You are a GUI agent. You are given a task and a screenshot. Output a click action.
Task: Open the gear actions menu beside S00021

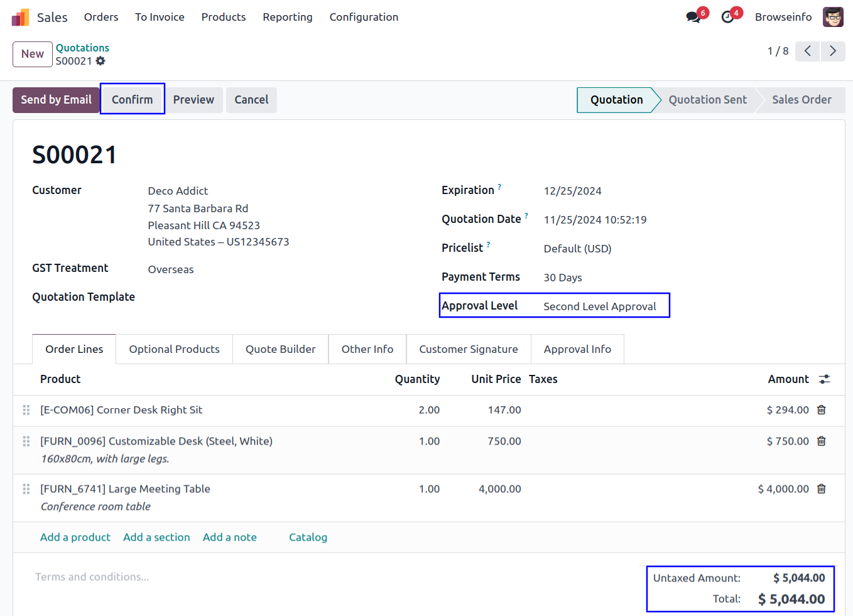(101, 61)
